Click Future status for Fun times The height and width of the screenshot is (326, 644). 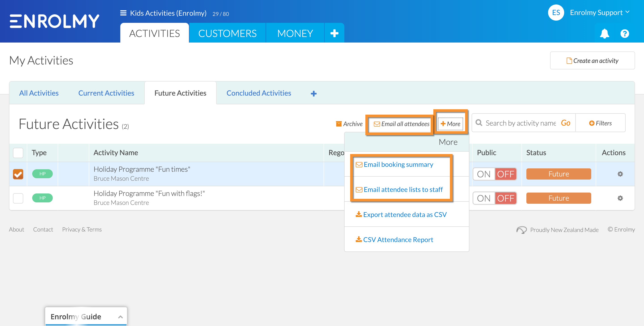tap(558, 174)
